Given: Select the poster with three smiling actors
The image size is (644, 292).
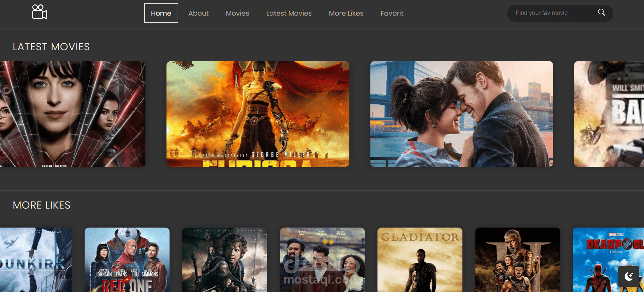Looking at the screenshot, I should coord(322,260).
